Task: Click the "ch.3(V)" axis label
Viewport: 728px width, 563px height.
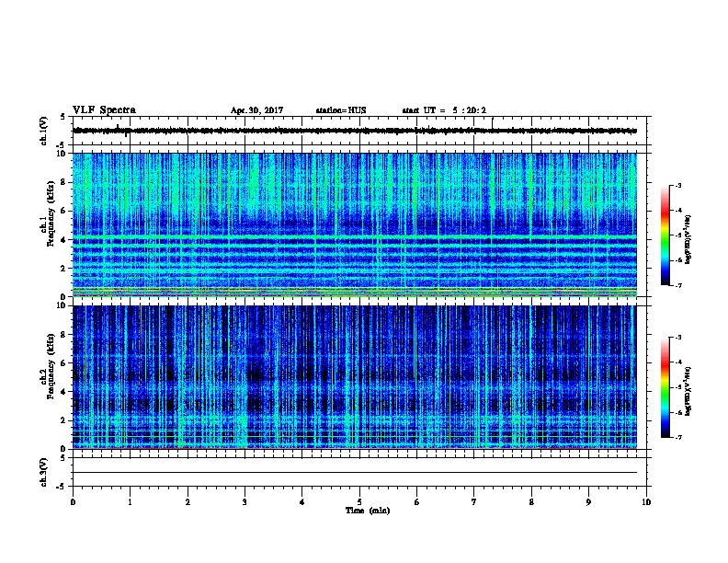Action: tap(44, 472)
